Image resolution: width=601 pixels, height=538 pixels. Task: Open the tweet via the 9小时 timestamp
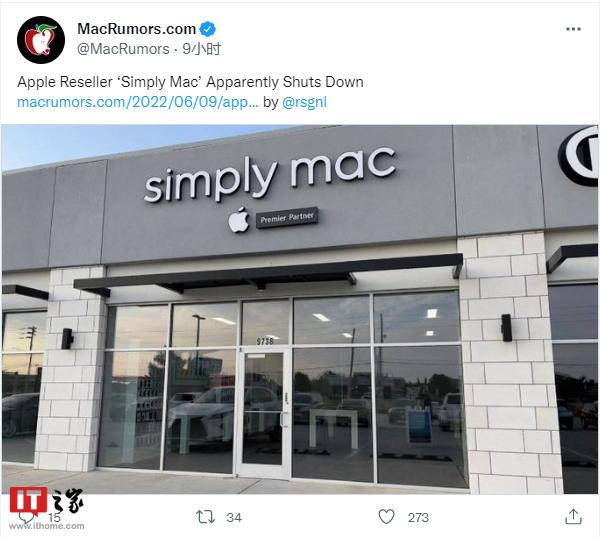(201, 49)
